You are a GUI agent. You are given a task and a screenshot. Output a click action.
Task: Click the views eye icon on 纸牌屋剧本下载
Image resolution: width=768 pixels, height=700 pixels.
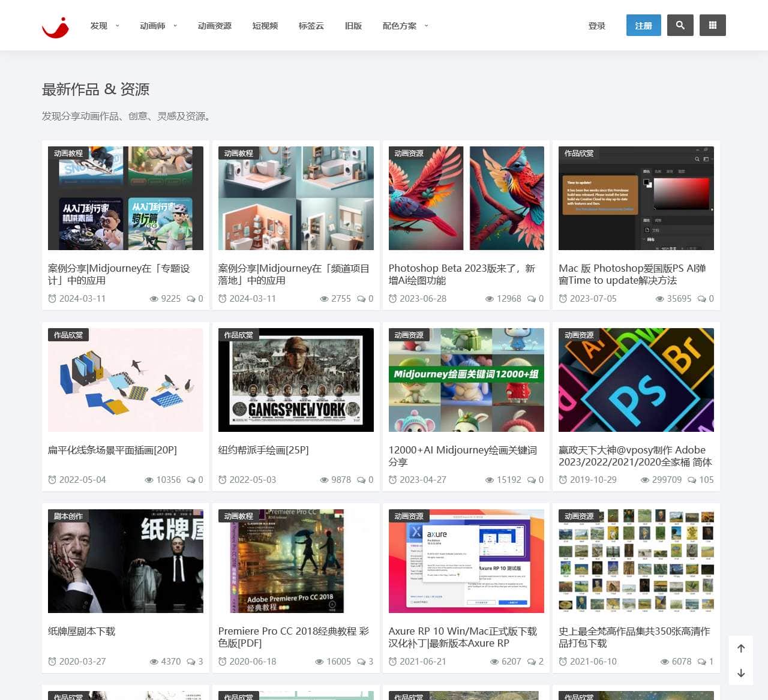[x=154, y=662]
